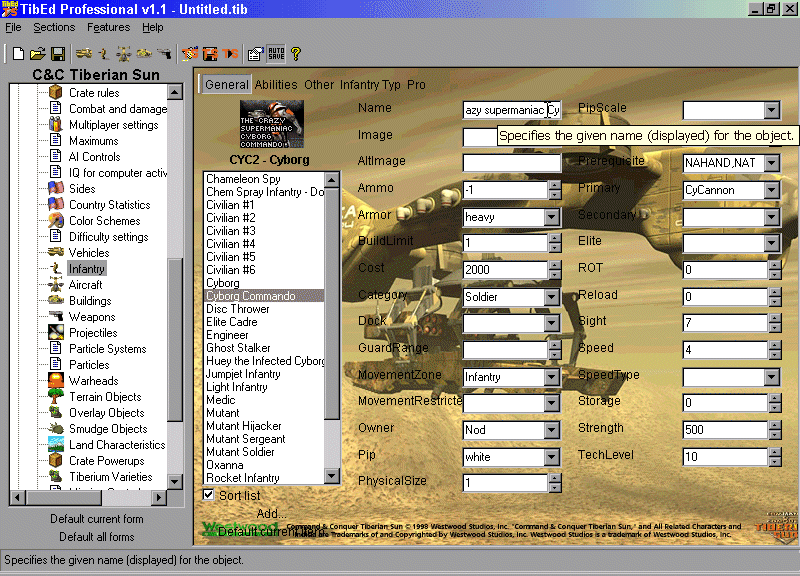
Task: Open the Owner dropdown showing Nod
Action: (551, 430)
